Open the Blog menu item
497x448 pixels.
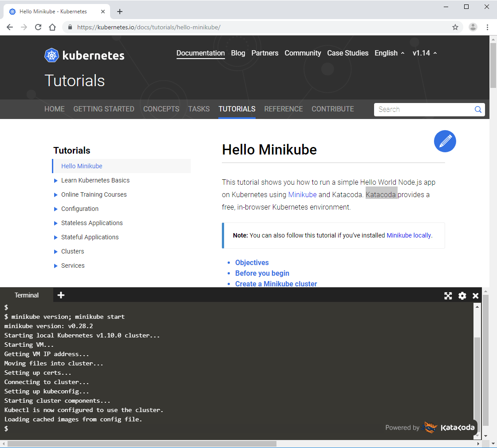coord(238,53)
